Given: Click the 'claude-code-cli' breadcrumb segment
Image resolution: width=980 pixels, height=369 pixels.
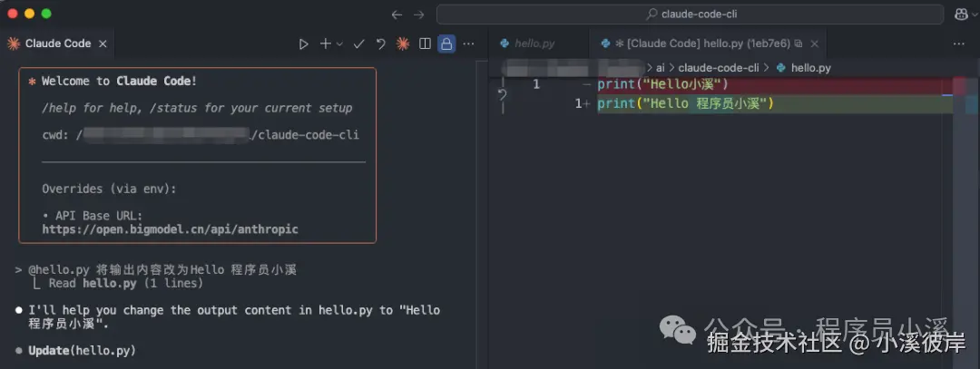Looking at the screenshot, I should [x=719, y=67].
